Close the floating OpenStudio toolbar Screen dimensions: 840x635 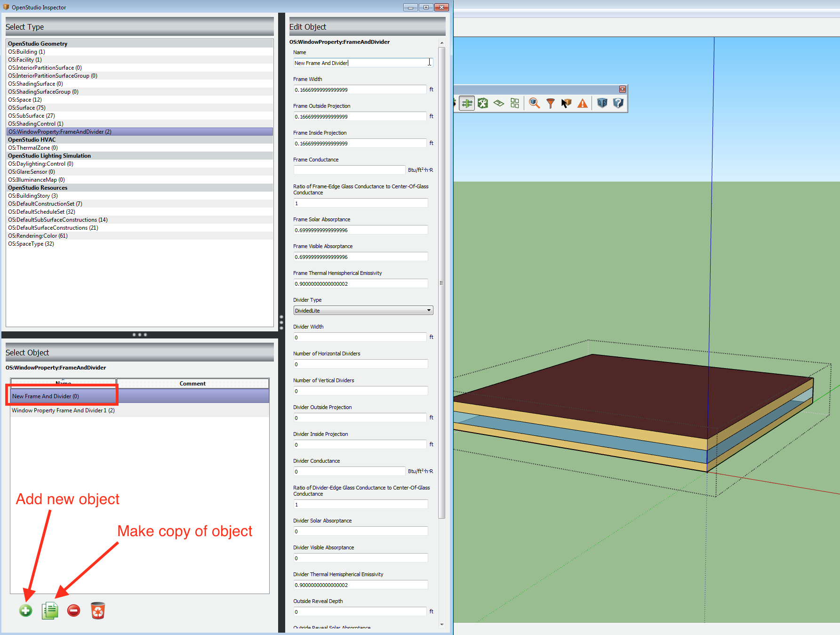point(622,89)
